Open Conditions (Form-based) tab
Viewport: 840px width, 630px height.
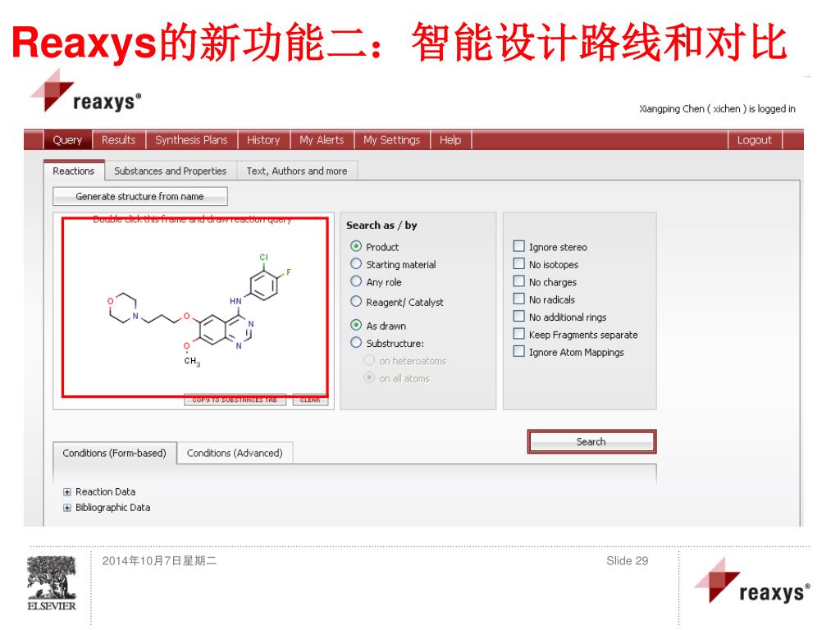coord(114,453)
